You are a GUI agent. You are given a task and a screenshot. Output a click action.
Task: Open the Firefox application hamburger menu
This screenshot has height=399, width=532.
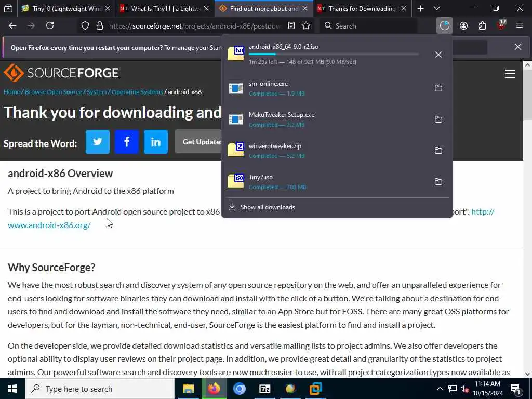[520, 26]
